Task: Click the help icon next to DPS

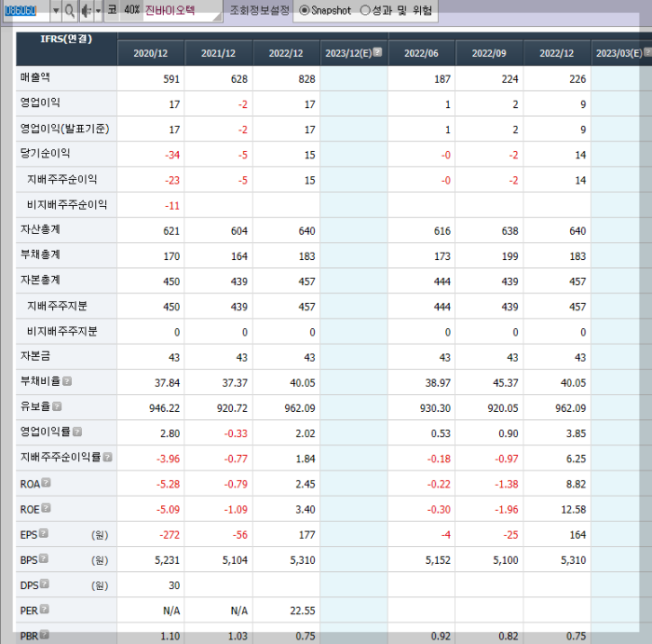Action: pyautogui.click(x=45, y=584)
